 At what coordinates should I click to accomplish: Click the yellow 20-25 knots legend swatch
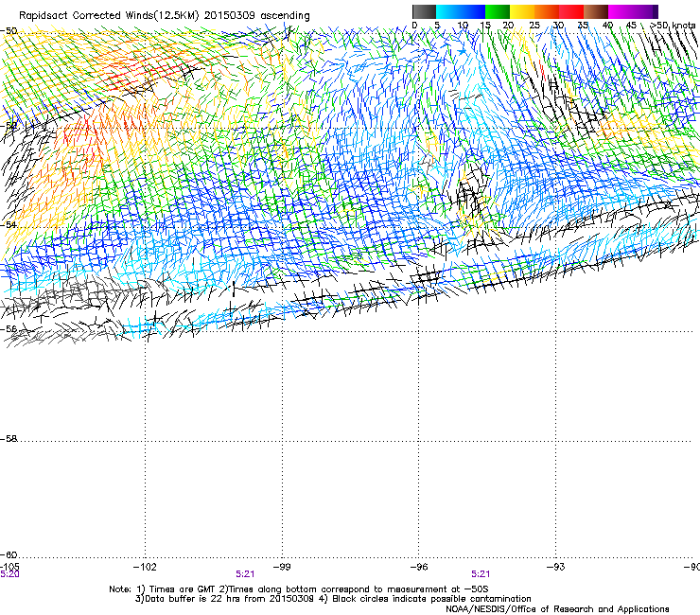tap(522, 11)
